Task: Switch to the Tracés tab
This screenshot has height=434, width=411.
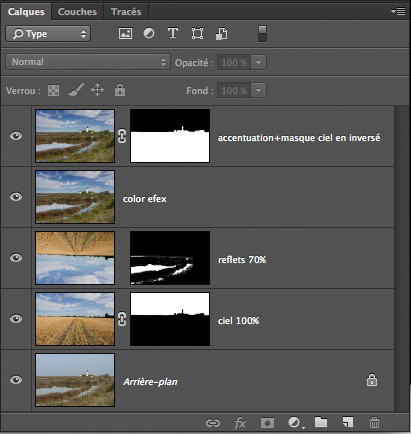Action: click(x=126, y=12)
